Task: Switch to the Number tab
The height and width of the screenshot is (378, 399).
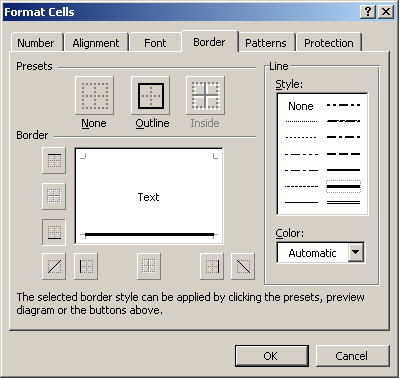Action: pyautogui.click(x=36, y=43)
